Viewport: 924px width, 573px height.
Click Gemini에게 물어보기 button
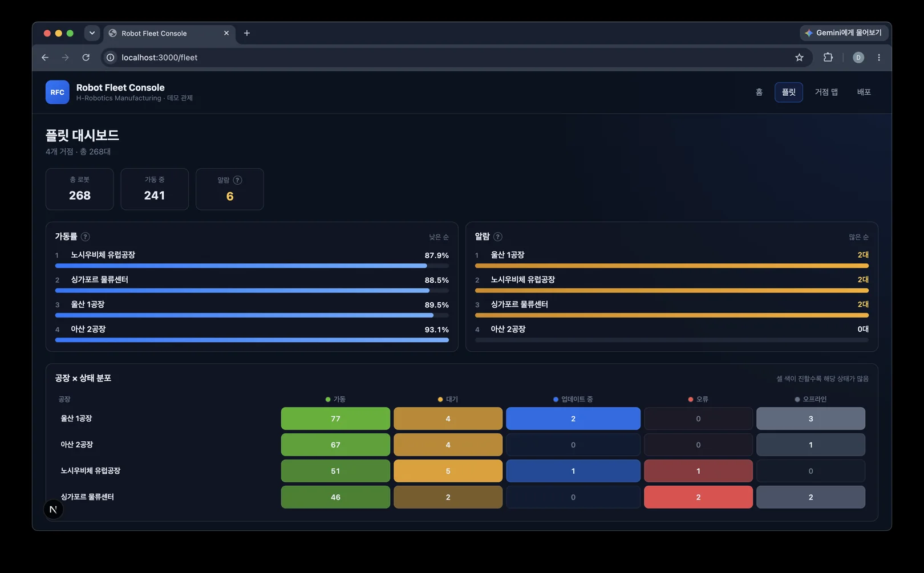[x=844, y=33]
